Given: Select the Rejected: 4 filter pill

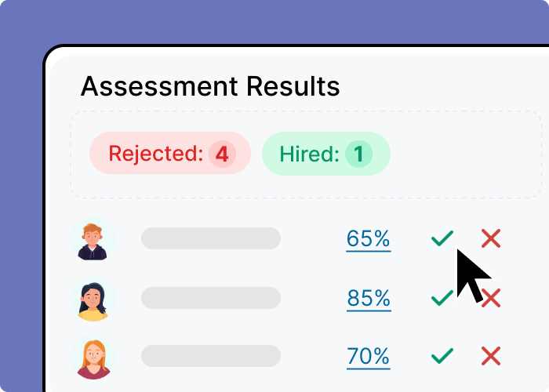Looking at the screenshot, I should [169, 153].
